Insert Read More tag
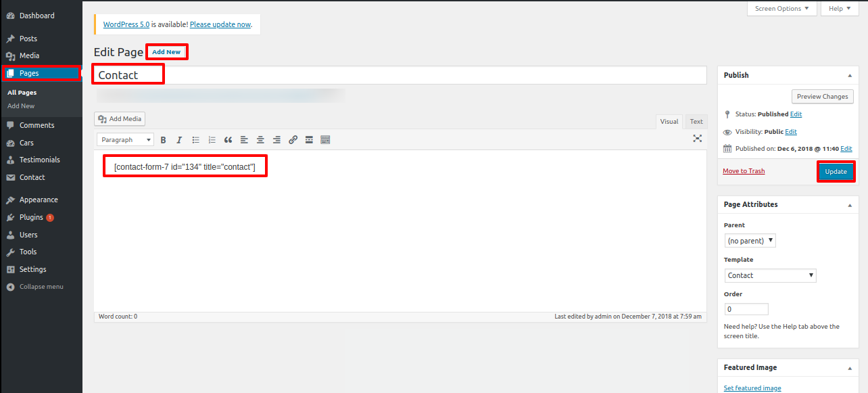The width and height of the screenshot is (868, 393). 309,140
